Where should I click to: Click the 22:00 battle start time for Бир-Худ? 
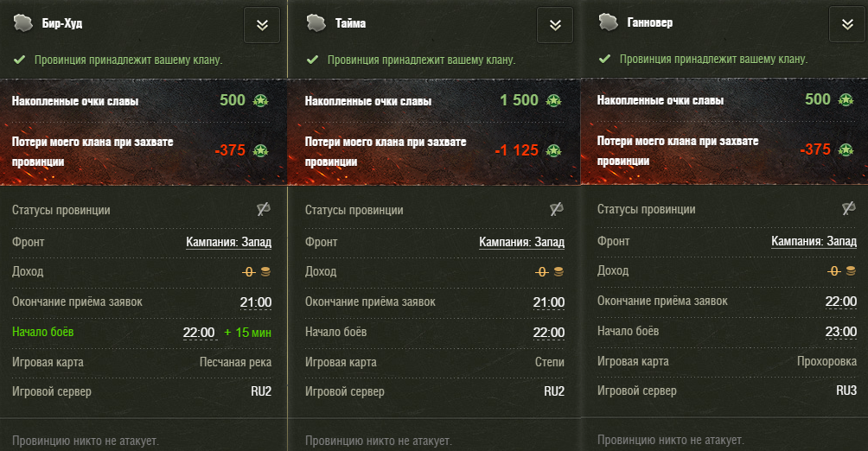point(200,333)
